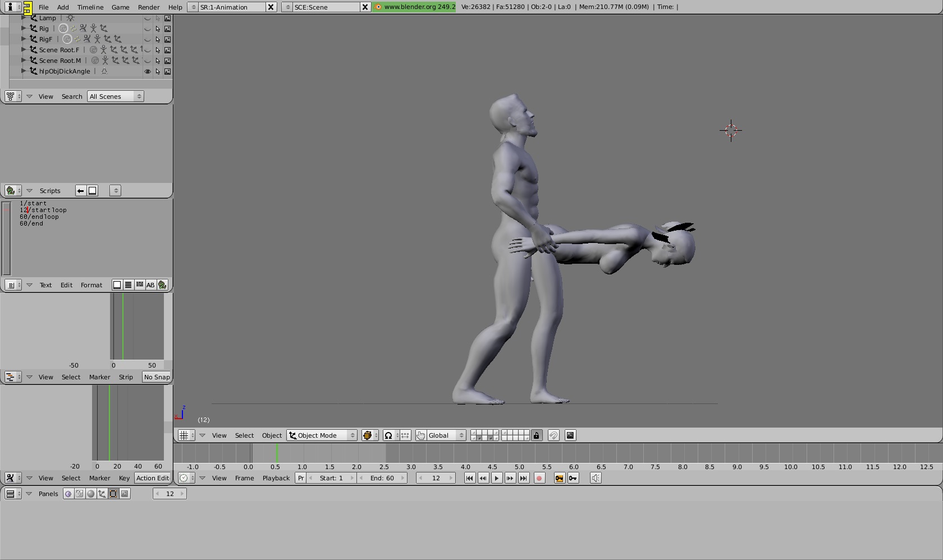
Task: Click the key icon in the timeline header
Action: [573, 478]
